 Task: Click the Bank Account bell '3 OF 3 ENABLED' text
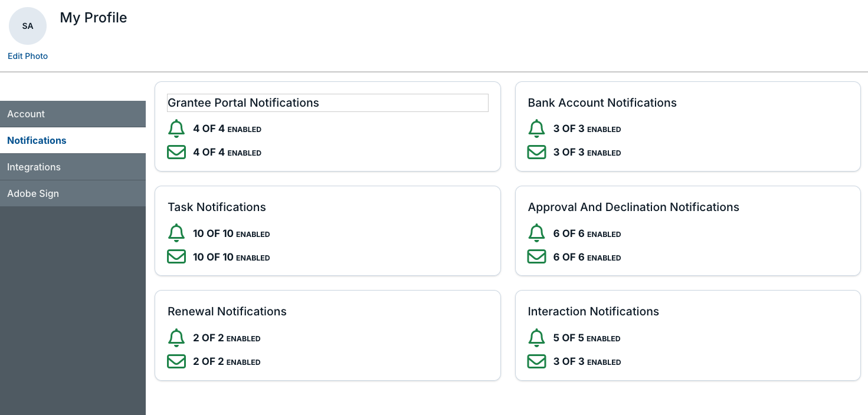(587, 129)
